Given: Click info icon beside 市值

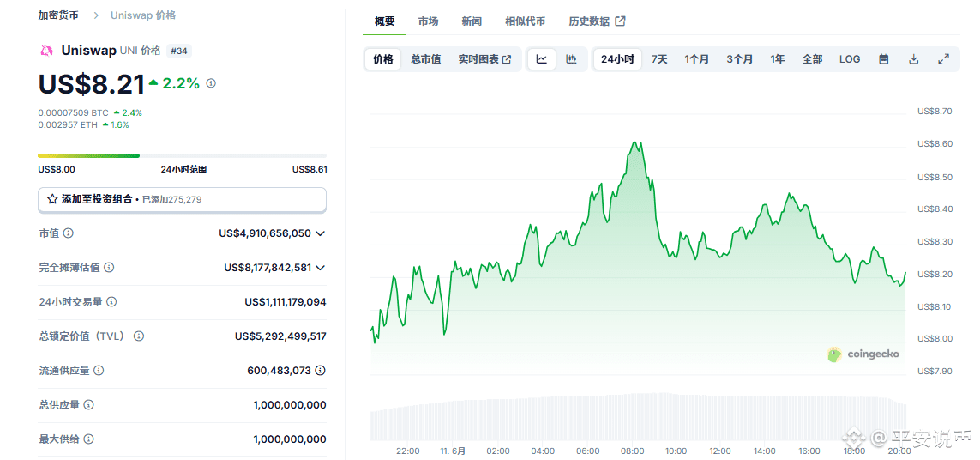Looking at the screenshot, I should tap(68, 233).
